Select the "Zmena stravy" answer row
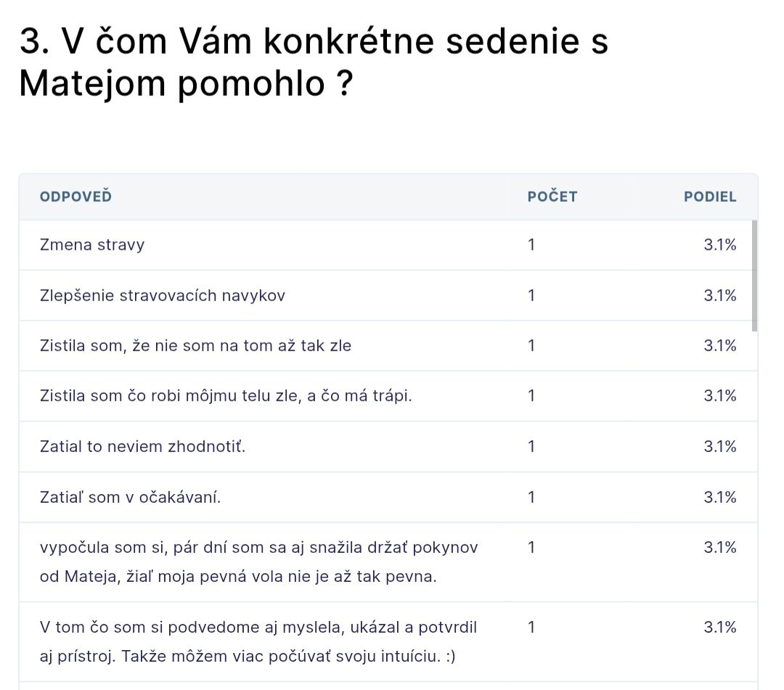Screen dimensions: 784x690 point(92,245)
